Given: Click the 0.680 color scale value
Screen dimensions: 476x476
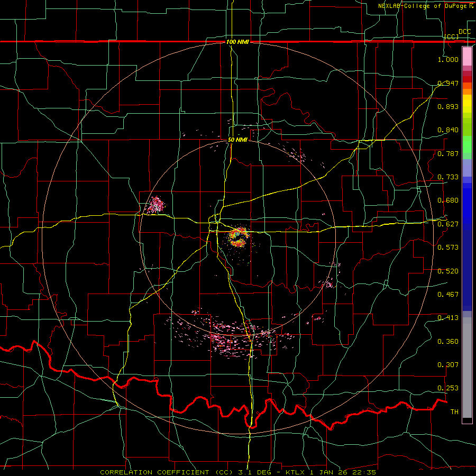Looking at the screenshot, I should pos(448,200).
